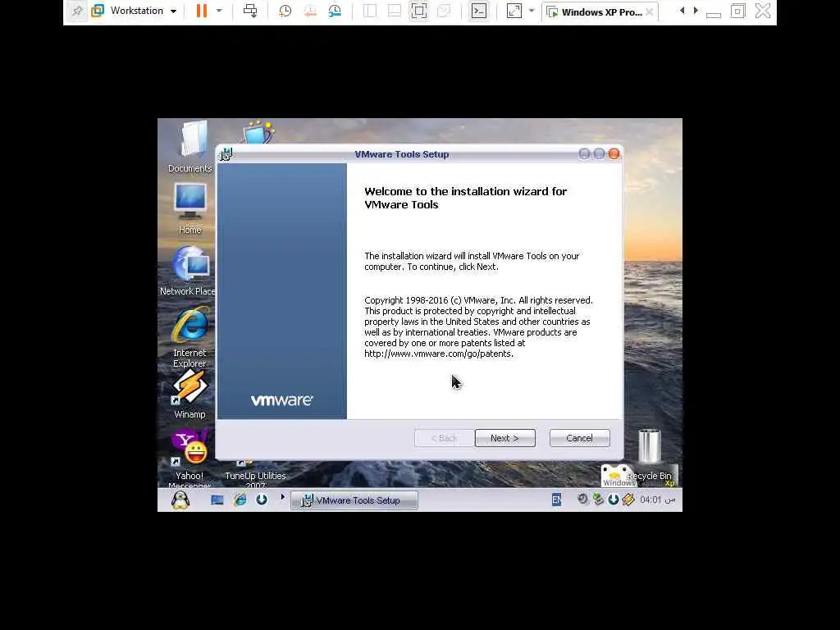Take a snapshot of the VM

point(285,11)
